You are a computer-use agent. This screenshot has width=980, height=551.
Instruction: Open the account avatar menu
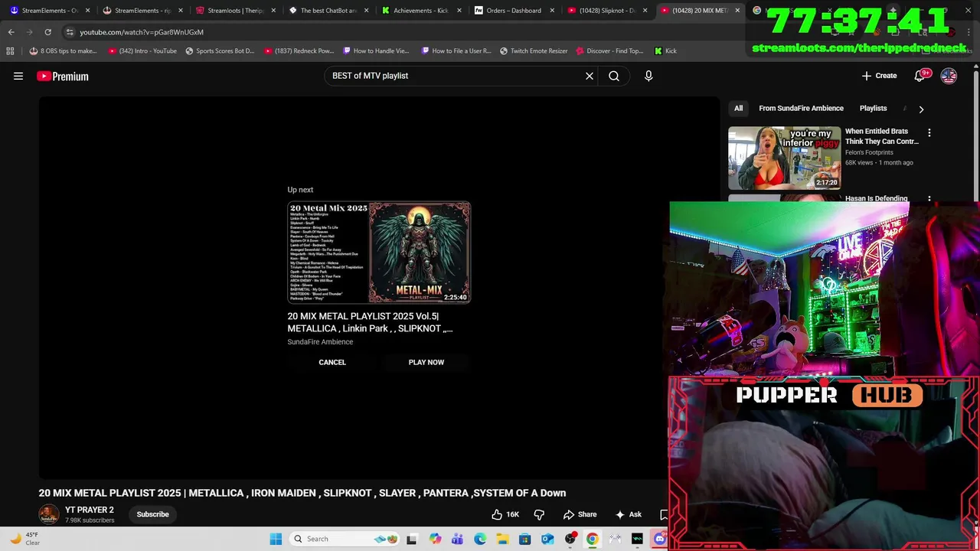pyautogui.click(x=949, y=76)
